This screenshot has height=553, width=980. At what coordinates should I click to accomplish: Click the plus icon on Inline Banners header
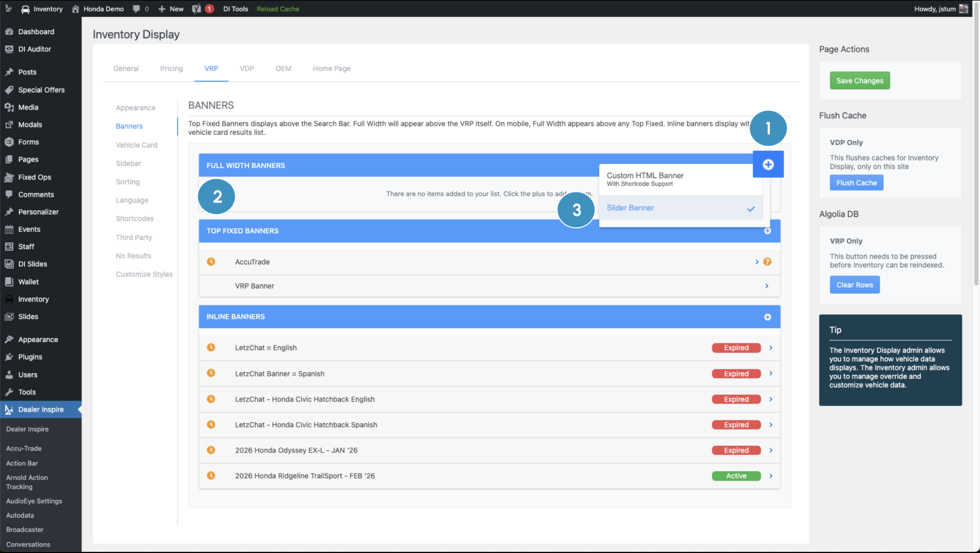point(768,317)
